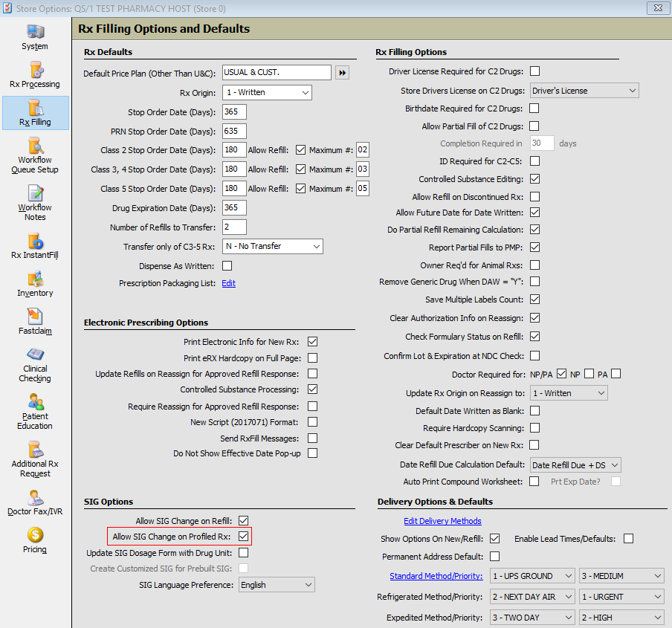672x628 pixels.
Task: Open Date Refill Due Calculation dropdown
Action: 575,464
